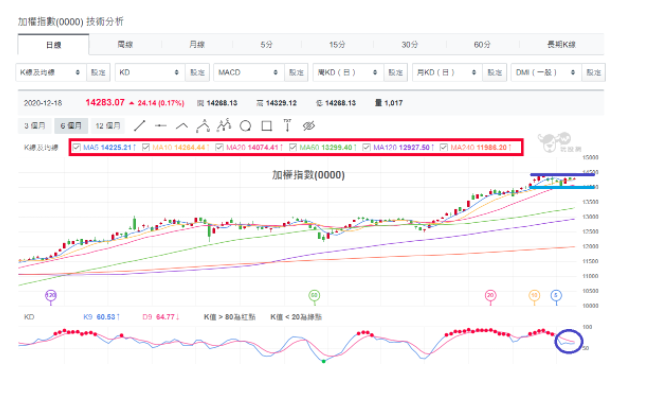Click 設定 button beside 月KD dropdown
This screenshot has width=645, height=399.
pyautogui.click(x=494, y=72)
